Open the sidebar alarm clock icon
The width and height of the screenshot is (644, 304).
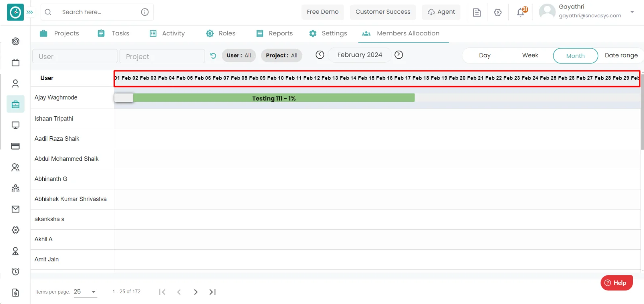[x=16, y=272]
